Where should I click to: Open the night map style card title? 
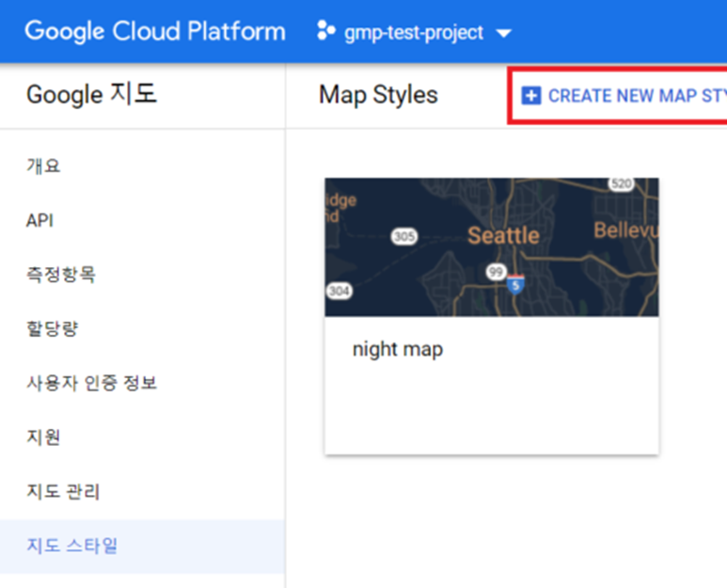coord(397,350)
